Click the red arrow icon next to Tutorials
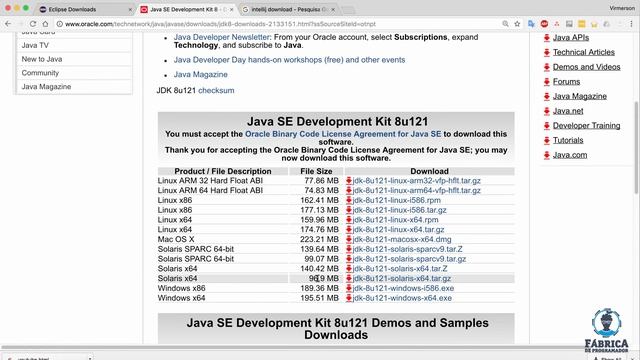Image resolution: width=640 pixels, height=360 pixels. pyautogui.click(x=547, y=141)
